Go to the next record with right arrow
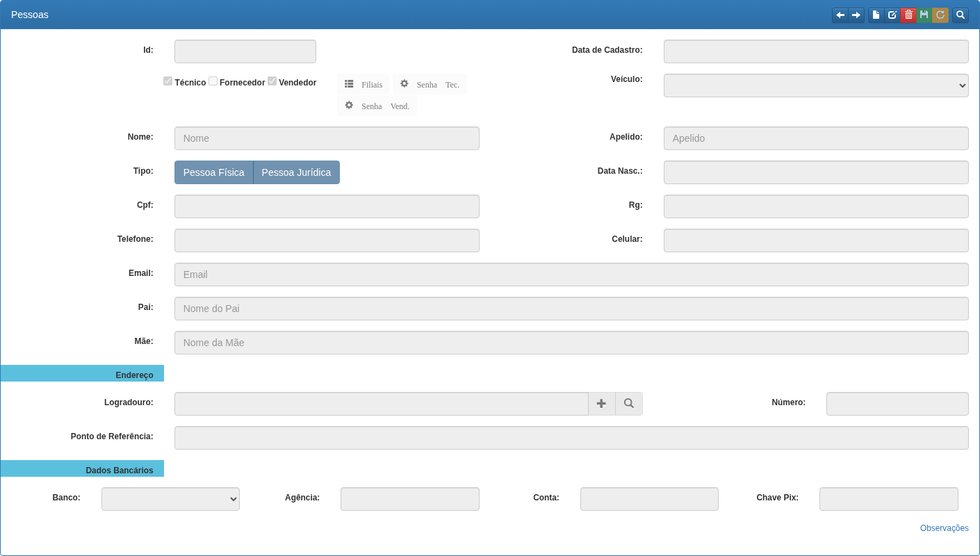Screen dimensions: 980x556 click(x=856, y=15)
